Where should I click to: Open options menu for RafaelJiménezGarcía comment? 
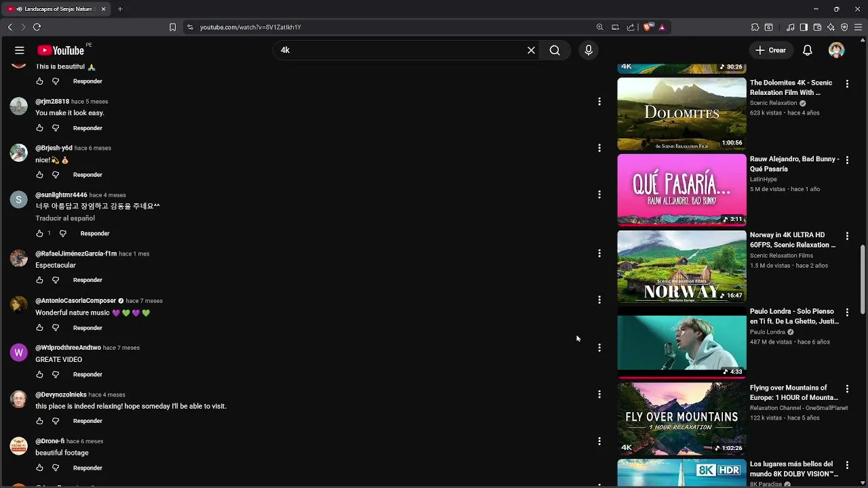pos(599,253)
